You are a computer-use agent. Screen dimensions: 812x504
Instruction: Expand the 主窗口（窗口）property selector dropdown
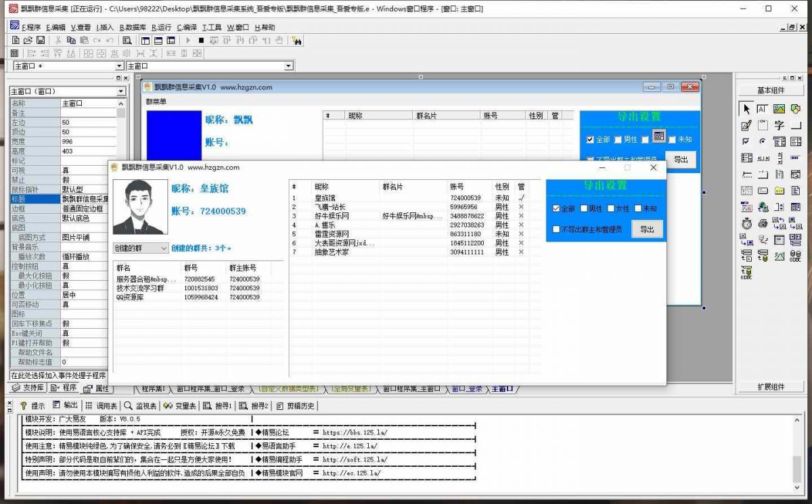[x=121, y=91]
